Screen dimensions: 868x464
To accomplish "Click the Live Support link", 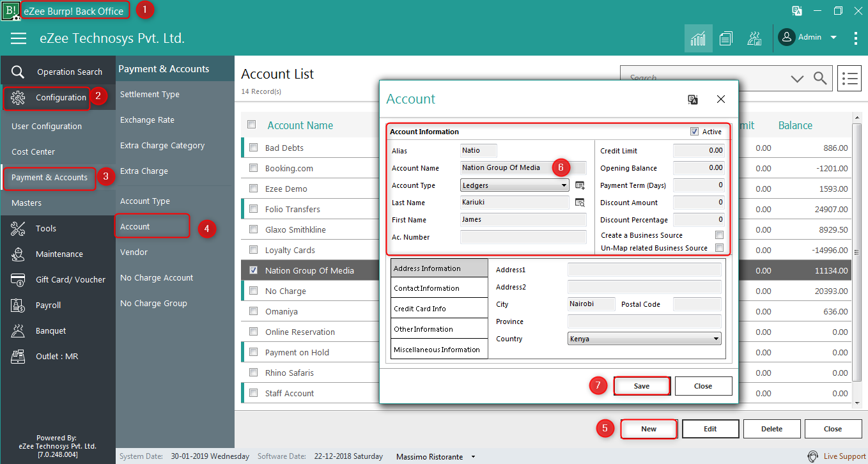I will 844,456.
